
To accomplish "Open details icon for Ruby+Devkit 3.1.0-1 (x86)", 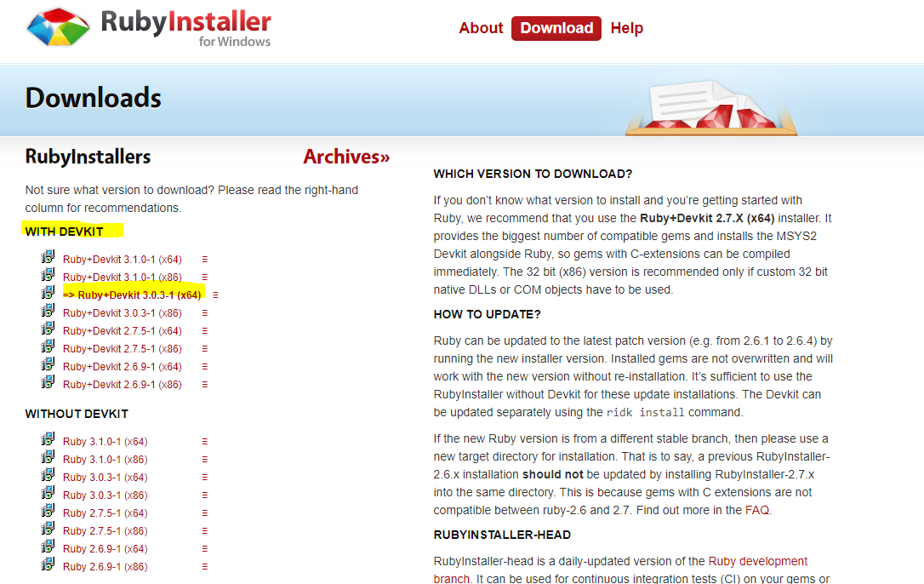I will (205, 278).
